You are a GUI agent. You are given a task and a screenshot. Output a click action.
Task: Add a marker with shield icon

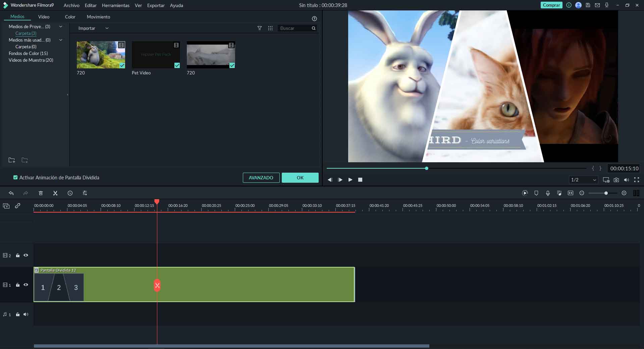pyautogui.click(x=536, y=193)
